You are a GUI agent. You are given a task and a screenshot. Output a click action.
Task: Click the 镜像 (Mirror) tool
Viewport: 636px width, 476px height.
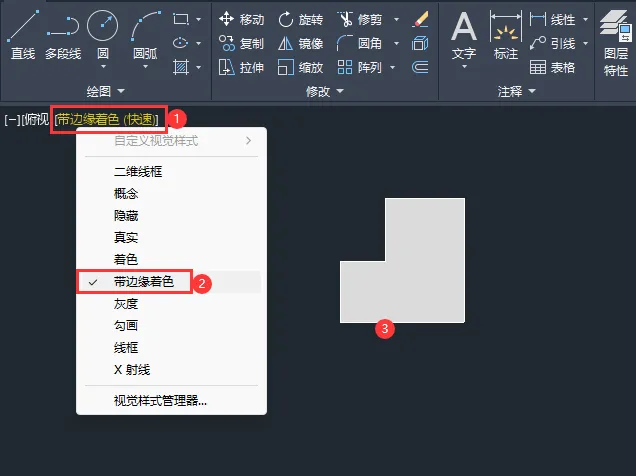300,43
